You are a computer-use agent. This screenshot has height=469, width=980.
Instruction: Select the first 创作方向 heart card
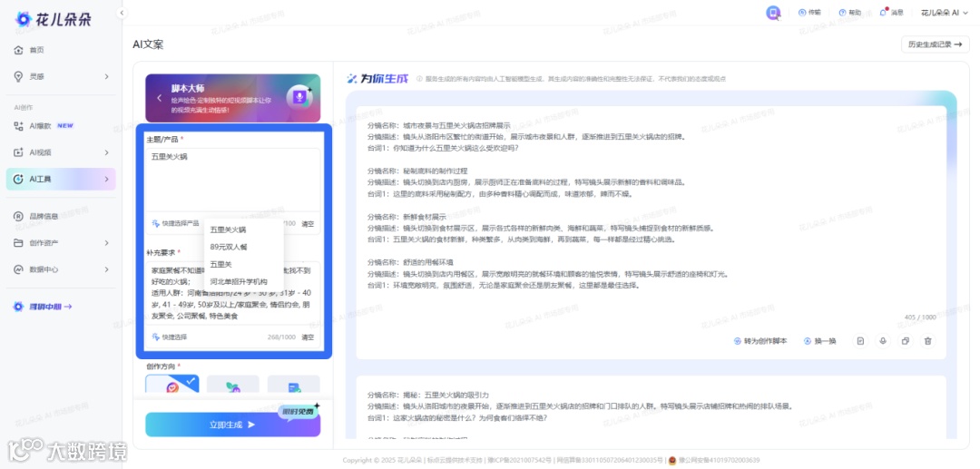(171, 384)
